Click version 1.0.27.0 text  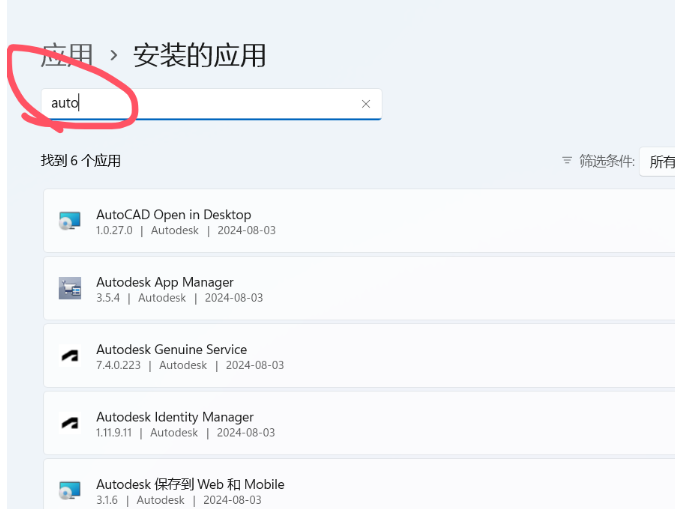tap(114, 230)
